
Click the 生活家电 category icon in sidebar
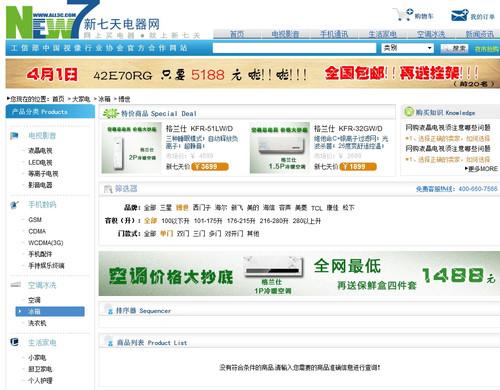tap(14, 342)
